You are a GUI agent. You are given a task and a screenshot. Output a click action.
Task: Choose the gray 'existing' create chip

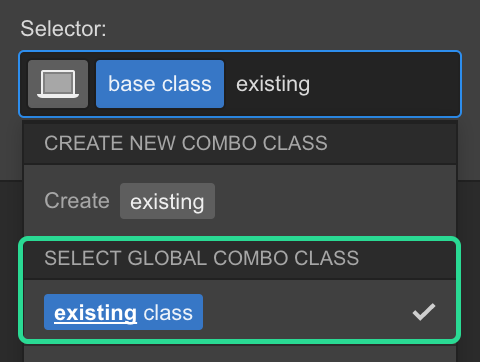(167, 201)
